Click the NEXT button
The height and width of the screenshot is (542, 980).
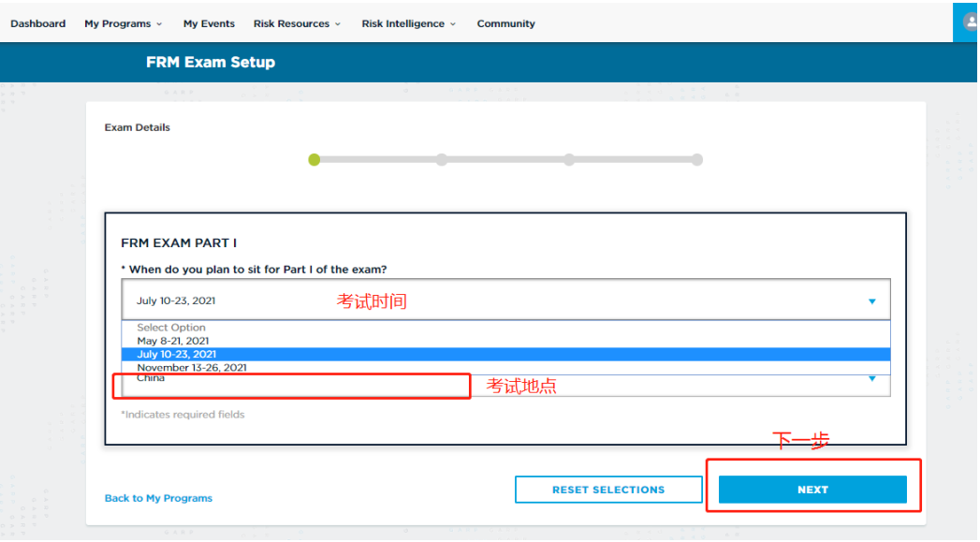tap(812, 490)
